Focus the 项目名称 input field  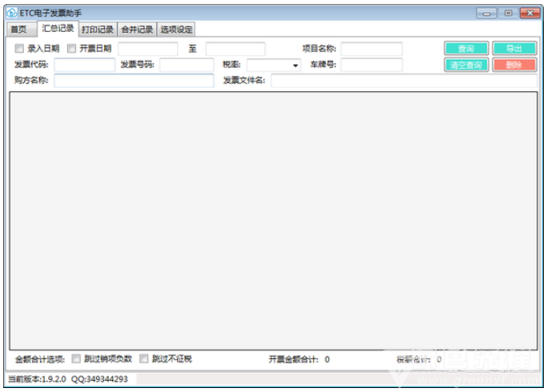pyautogui.click(x=372, y=49)
